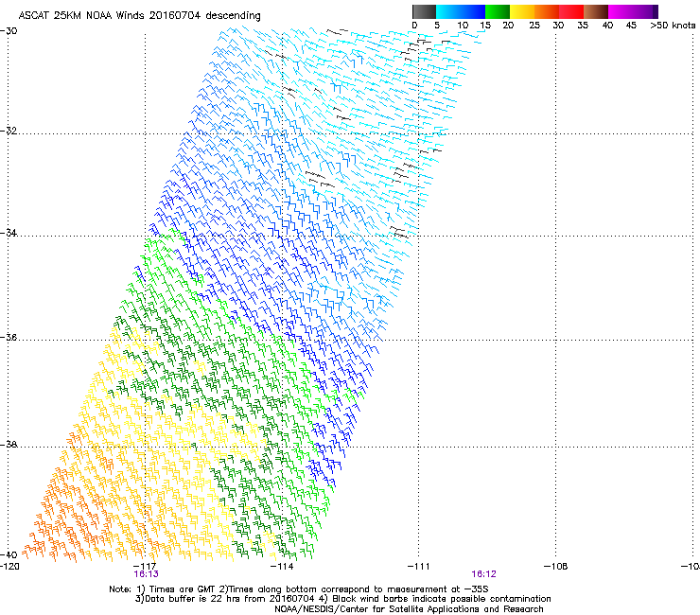
Task: Click the '25' legend tick label
Action: (534, 26)
